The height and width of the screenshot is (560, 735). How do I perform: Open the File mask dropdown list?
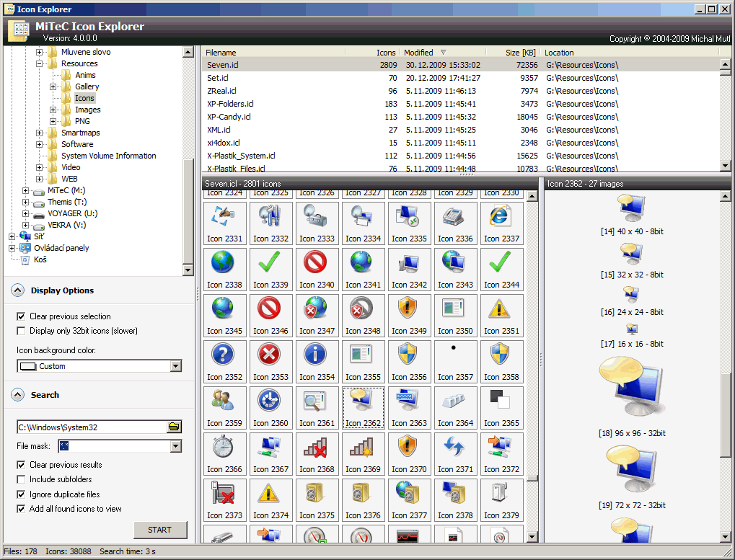point(175,447)
